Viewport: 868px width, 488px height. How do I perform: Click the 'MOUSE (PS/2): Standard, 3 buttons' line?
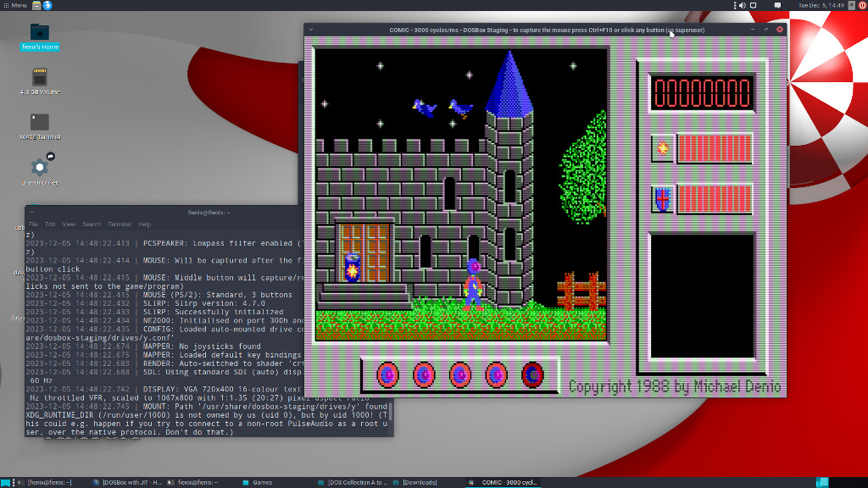[x=218, y=295]
